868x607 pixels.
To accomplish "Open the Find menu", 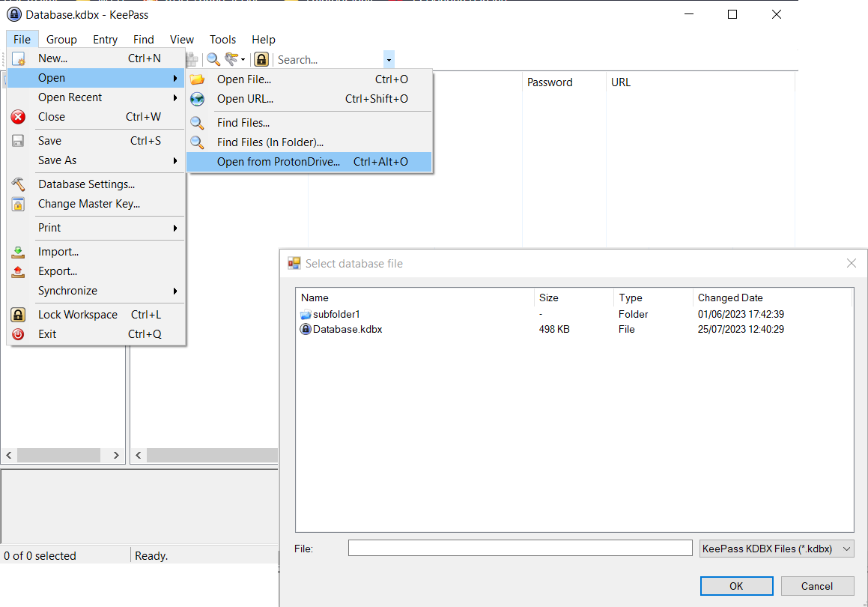I will pos(143,39).
